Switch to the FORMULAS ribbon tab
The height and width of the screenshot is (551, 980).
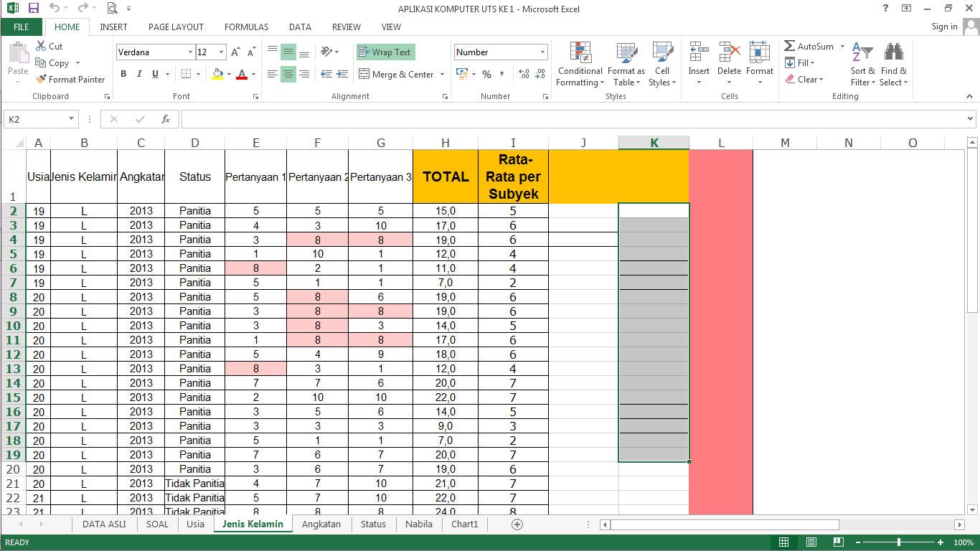pyautogui.click(x=246, y=27)
